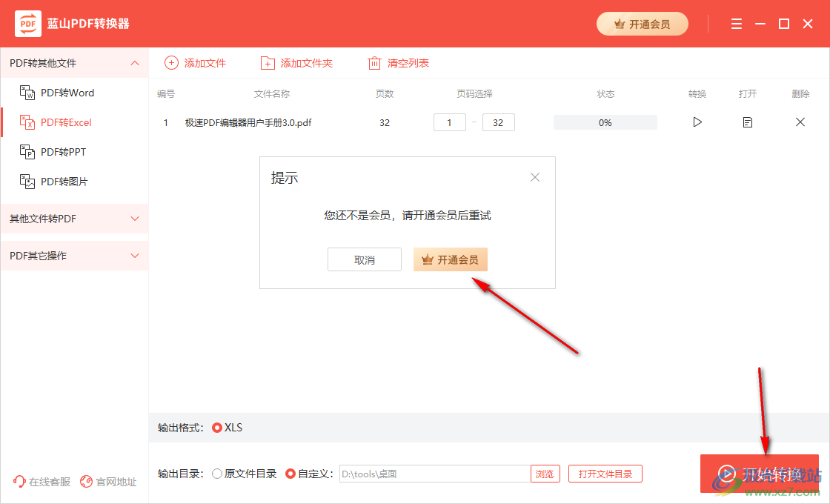Click the 开通会员 button in the title bar

click(x=642, y=24)
